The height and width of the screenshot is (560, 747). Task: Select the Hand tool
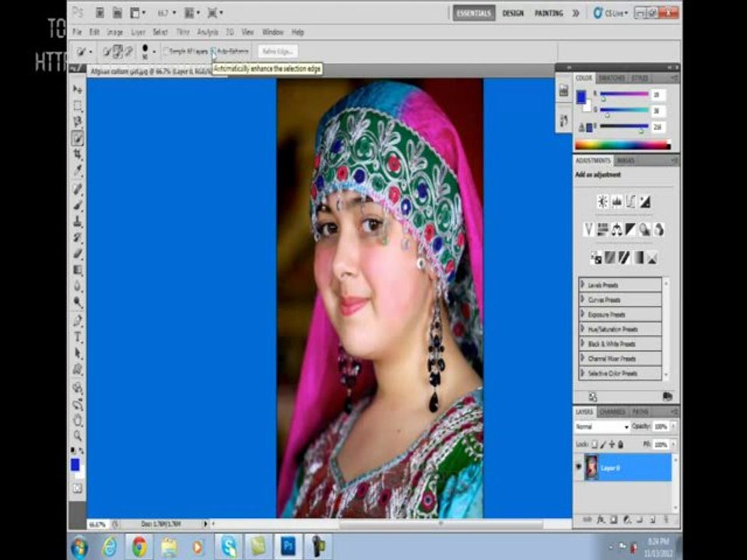click(x=77, y=420)
